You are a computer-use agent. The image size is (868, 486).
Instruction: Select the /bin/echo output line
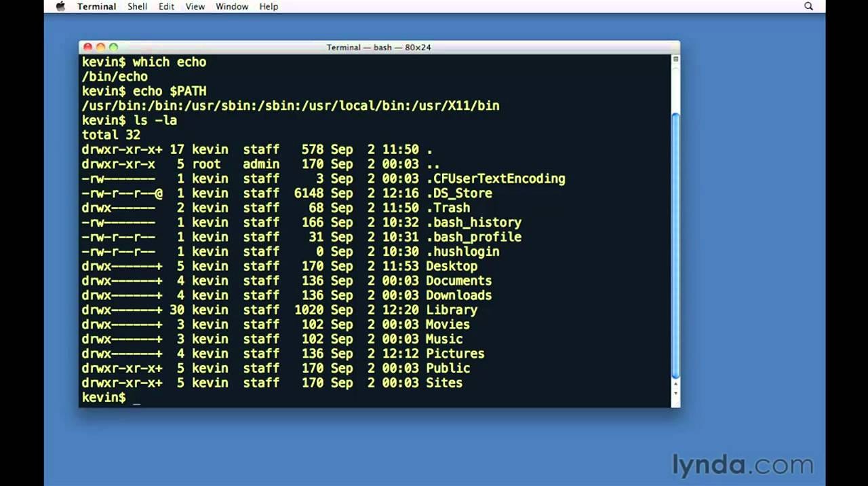point(114,76)
